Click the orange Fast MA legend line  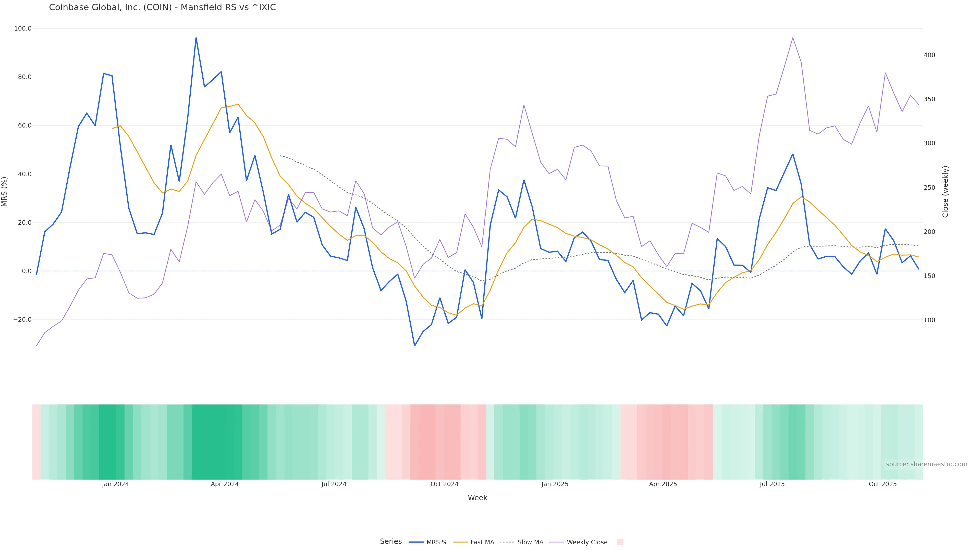click(x=460, y=542)
